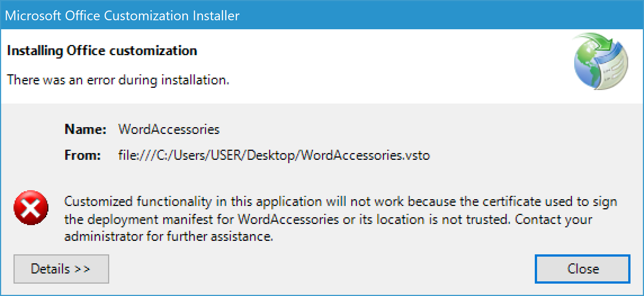Image resolution: width=644 pixels, height=296 pixels.
Task: Click the 'Contact your' text
Action: click(x=553, y=219)
